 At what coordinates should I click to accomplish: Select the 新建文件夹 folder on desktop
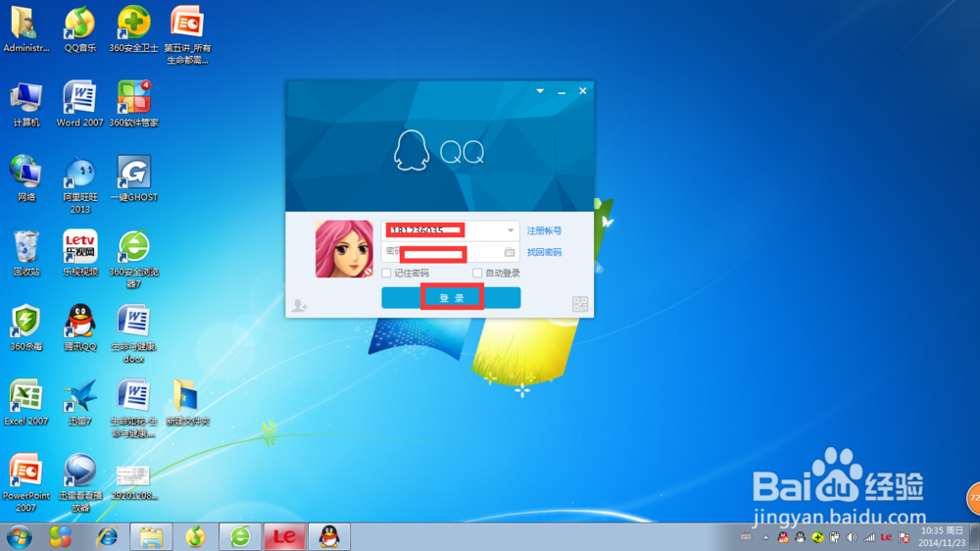click(x=187, y=403)
